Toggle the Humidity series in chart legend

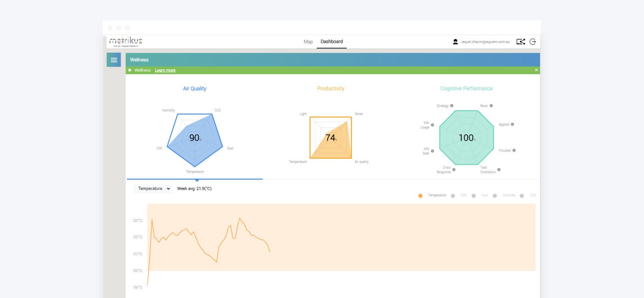pos(495,196)
